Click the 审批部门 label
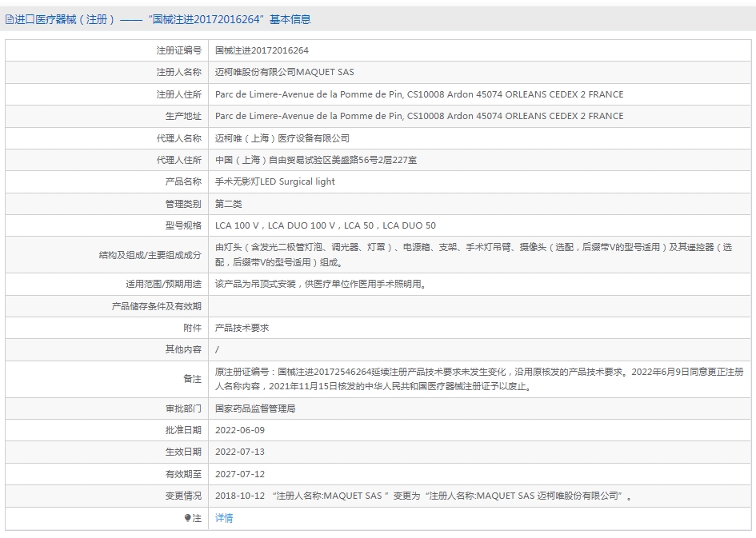The width and height of the screenshot is (756, 538). 183,408
